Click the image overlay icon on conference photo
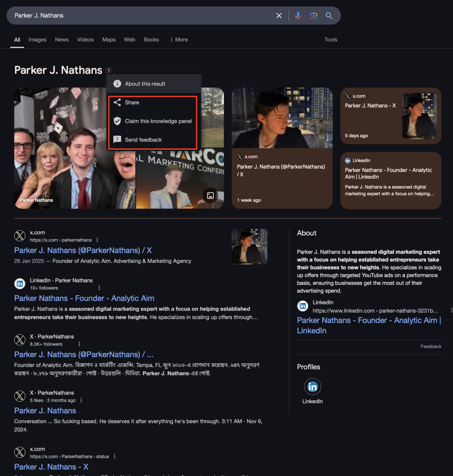453x476 pixels. coord(211,196)
